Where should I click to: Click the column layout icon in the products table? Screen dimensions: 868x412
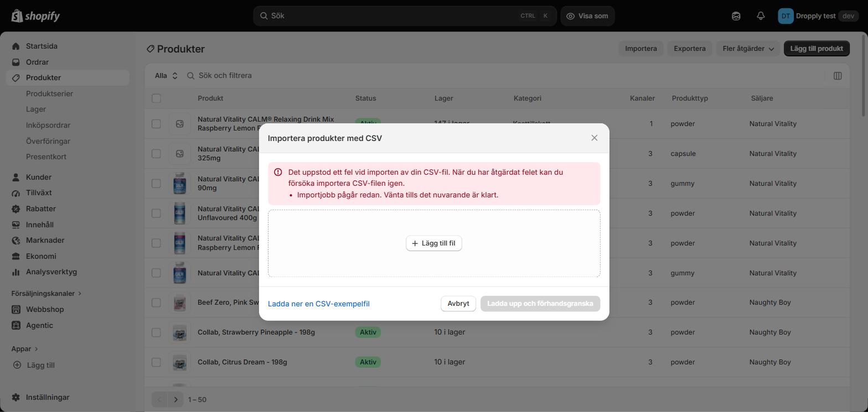tap(838, 76)
